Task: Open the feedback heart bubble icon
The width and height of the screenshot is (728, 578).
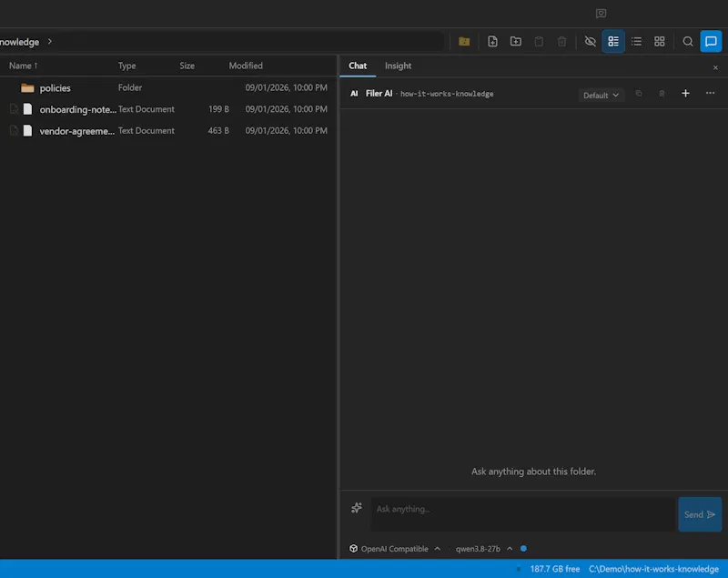Action: click(x=601, y=14)
